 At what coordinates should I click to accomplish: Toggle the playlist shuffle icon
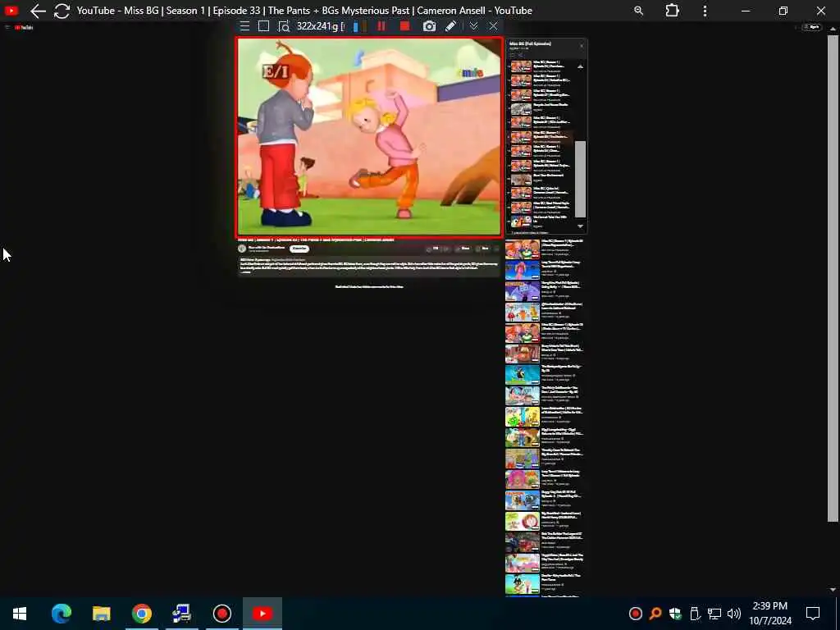point(520,55)
